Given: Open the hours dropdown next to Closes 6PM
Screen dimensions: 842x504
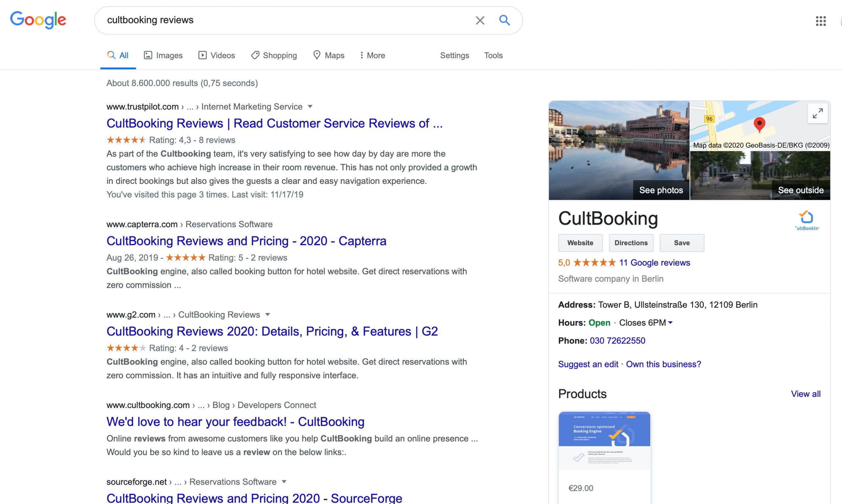Looking at the screenshot, I should pyautogui.click(x=670, y=323).
